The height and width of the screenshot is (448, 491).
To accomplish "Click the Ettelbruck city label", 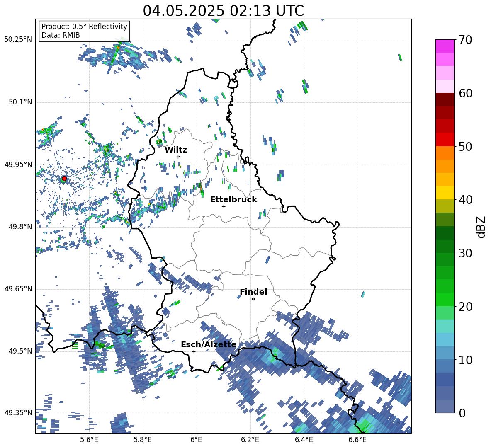I will 233,200.
